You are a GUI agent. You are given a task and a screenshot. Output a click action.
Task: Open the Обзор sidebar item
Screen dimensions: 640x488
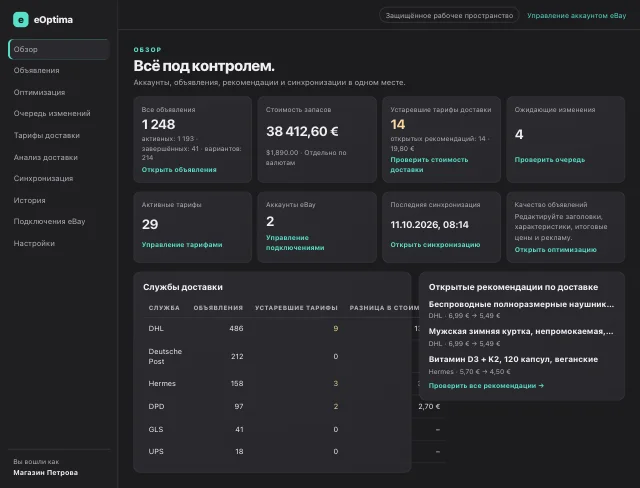[59, 49]
